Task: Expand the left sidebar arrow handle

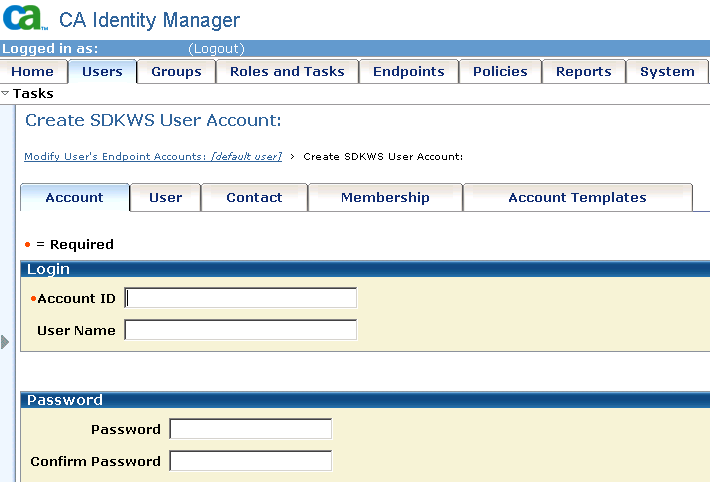Action: [5, 342]
